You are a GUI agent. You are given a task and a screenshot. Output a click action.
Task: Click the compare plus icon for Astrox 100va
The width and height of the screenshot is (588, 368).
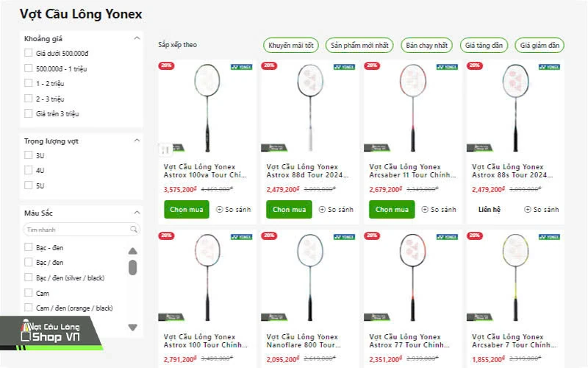coord(219,210)
